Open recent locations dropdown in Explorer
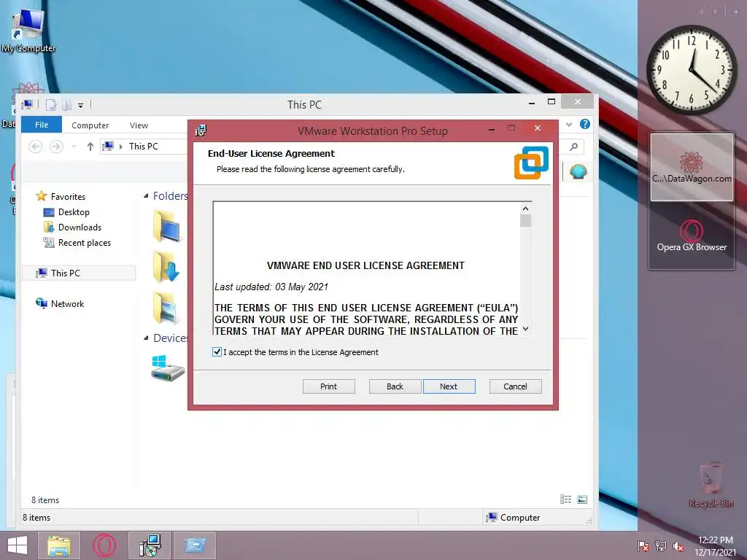Viewport: 747px width, 560px height. pos(74,147)
